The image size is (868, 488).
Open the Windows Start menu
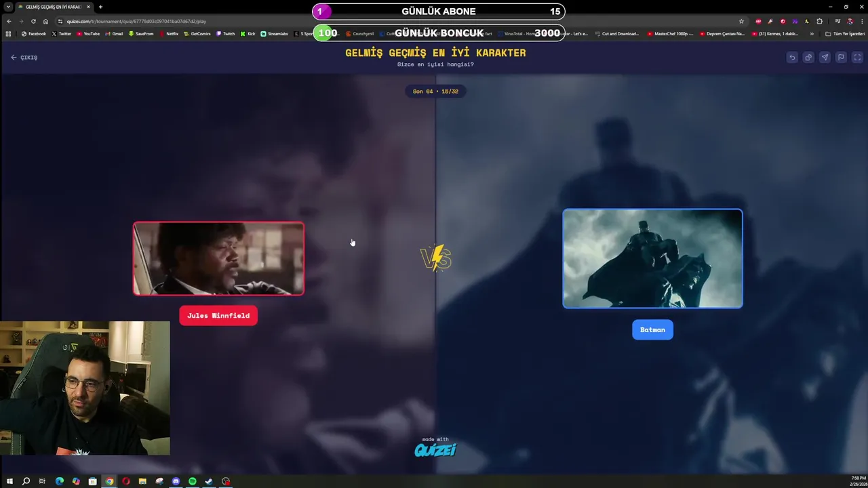pos(9,481)
